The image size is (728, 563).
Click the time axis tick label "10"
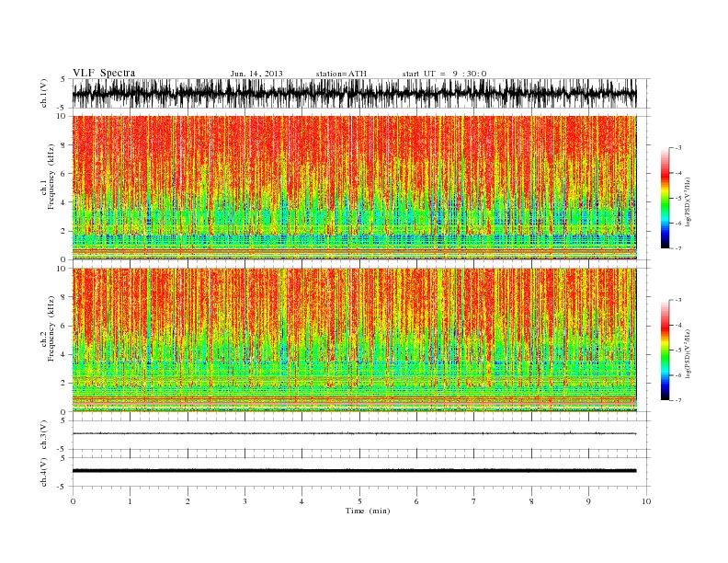coord(646,501)
